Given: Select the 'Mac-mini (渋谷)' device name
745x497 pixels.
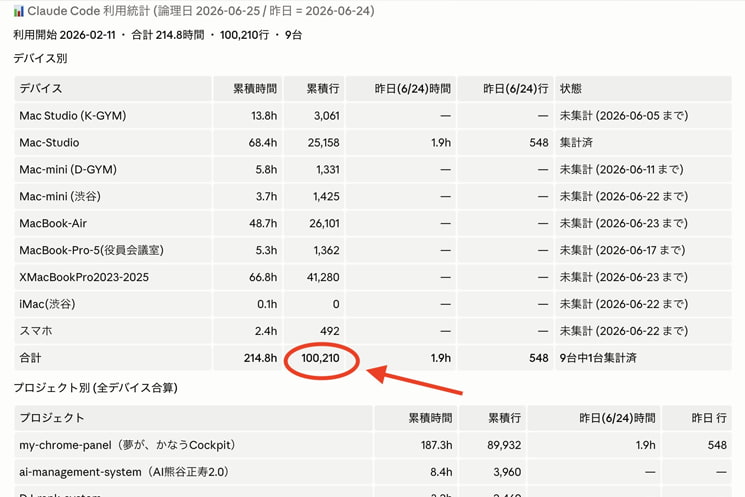Looking at the screenshot, I should pos(60,196).
